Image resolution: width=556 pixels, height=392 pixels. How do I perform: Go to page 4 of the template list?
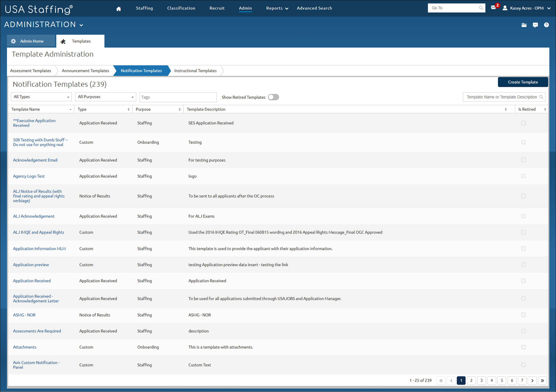[492, 380]
